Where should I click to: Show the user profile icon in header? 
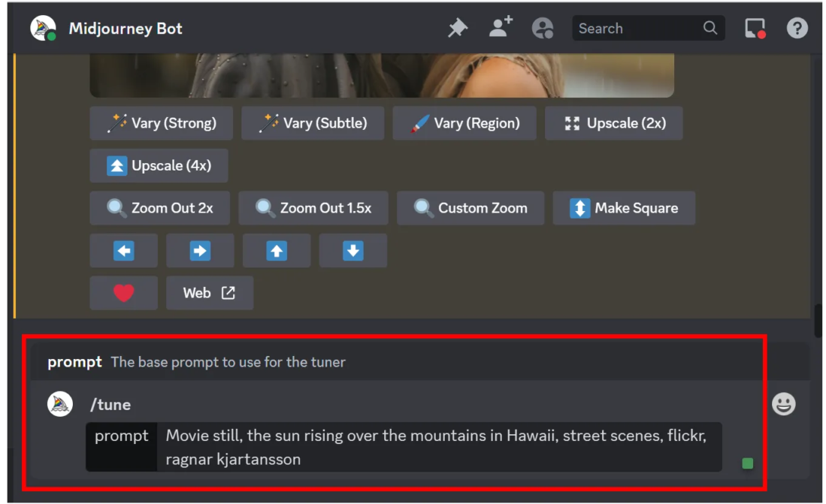[542, 29]
